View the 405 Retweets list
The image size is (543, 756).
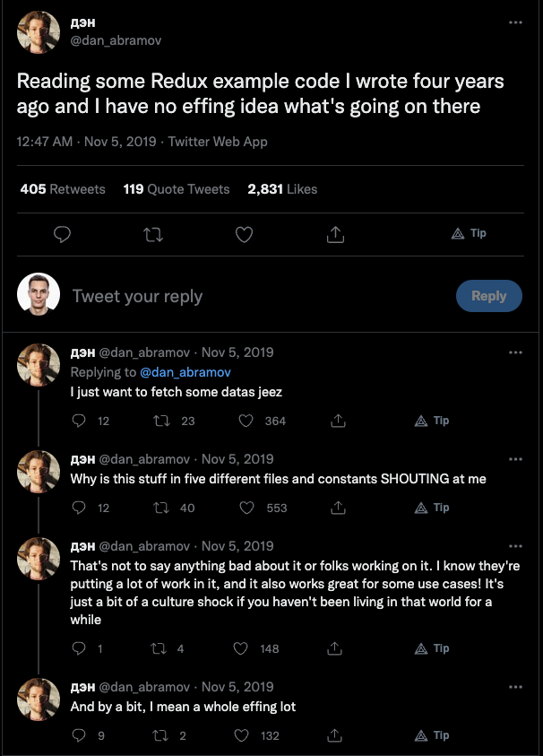click(x=63, y=189)
